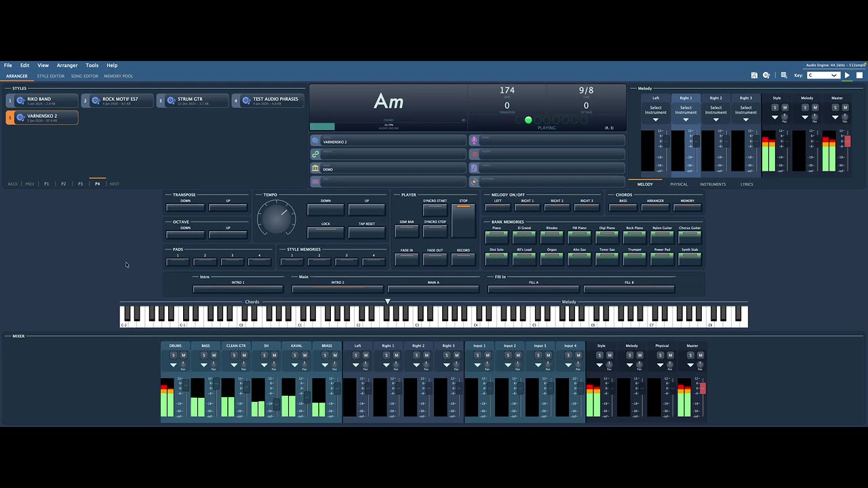The width and height of the screenshot is (868, 488).
Task: Expand the SH channel dropdown arrow in mixer
Action: [x=264, y=365]
